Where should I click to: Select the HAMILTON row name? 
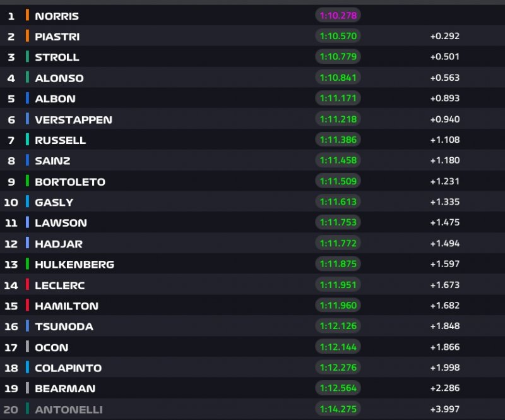click(66, 306)
